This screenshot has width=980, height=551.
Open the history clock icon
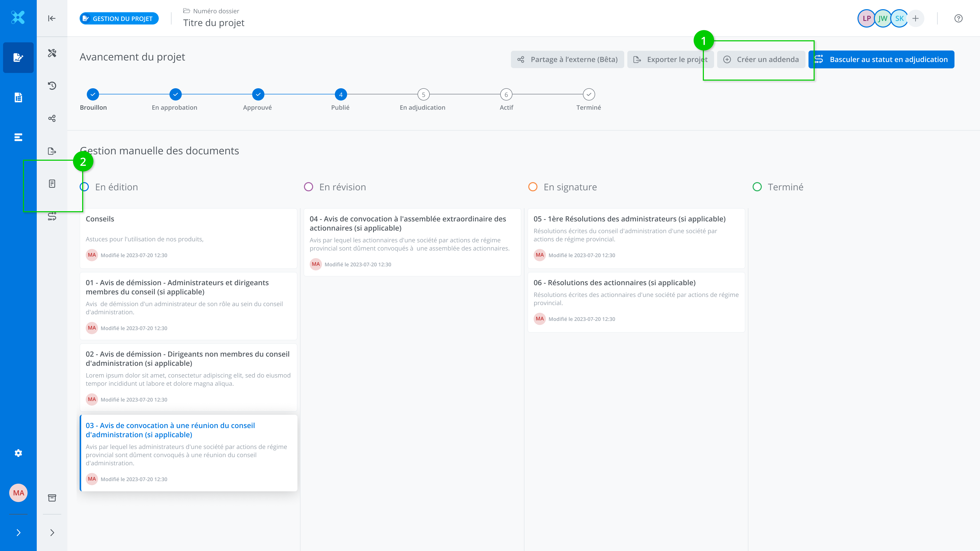(52, 85)
